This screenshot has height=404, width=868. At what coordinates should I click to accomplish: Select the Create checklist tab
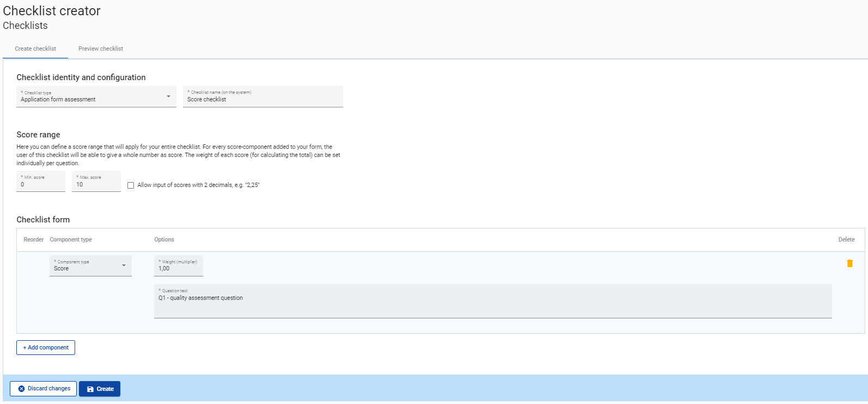point(35,49)
